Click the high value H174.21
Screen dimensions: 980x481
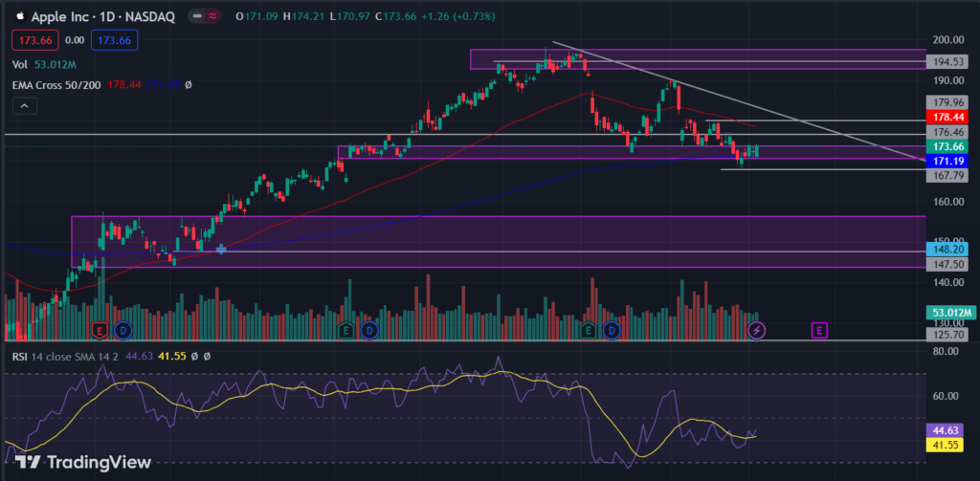303,16
